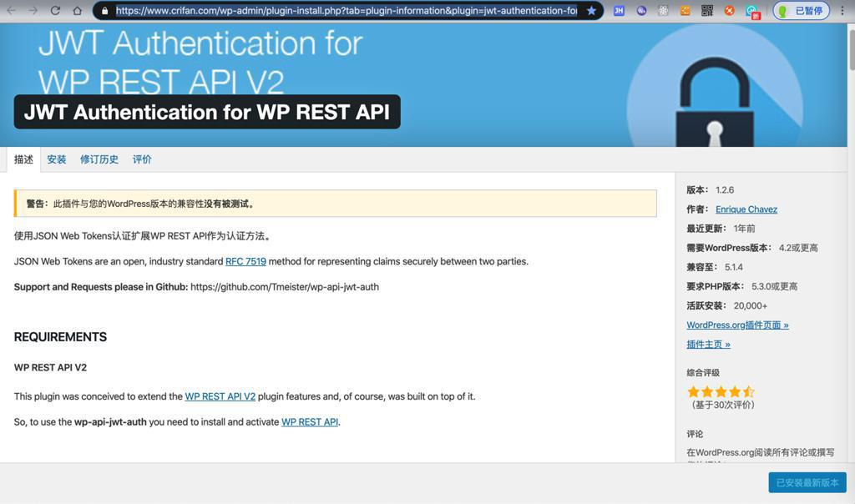Click the 要求PHP版本 5.3.0或更高 text
The height and width of the screenshot is (504, 855).
pyautogui.click(x=742, y=286)
